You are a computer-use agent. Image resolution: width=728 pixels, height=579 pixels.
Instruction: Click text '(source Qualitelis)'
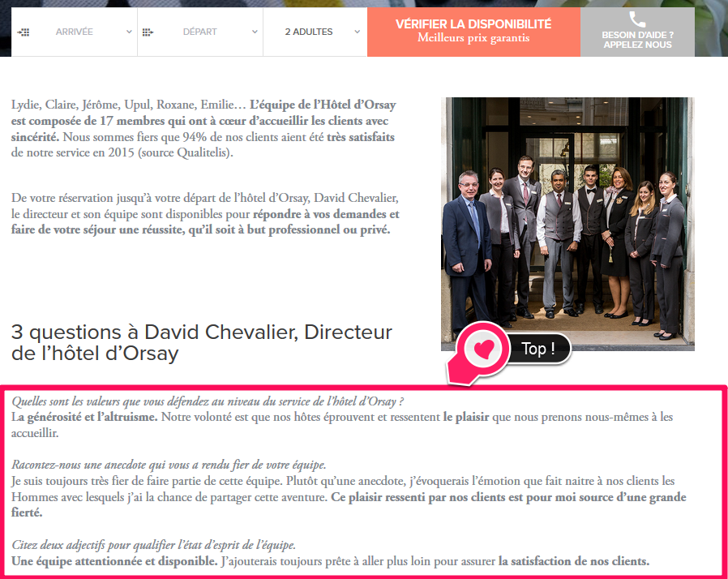(186, 152)
